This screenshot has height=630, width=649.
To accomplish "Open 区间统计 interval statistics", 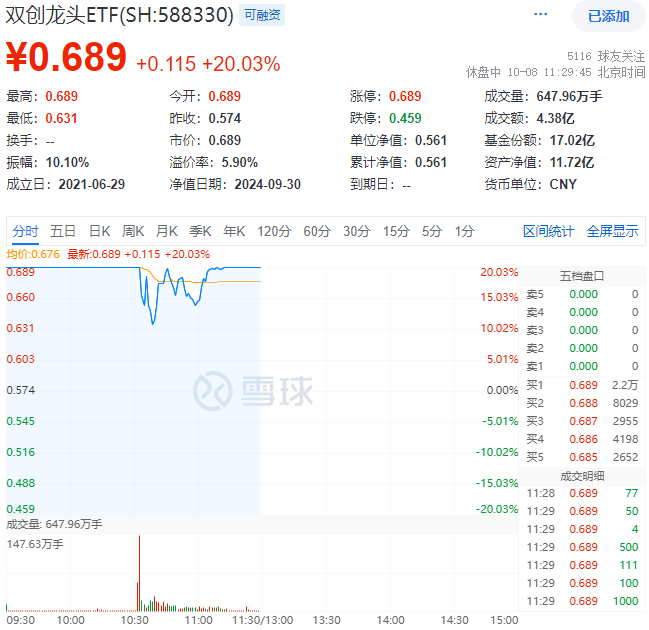I will point(548,231).
